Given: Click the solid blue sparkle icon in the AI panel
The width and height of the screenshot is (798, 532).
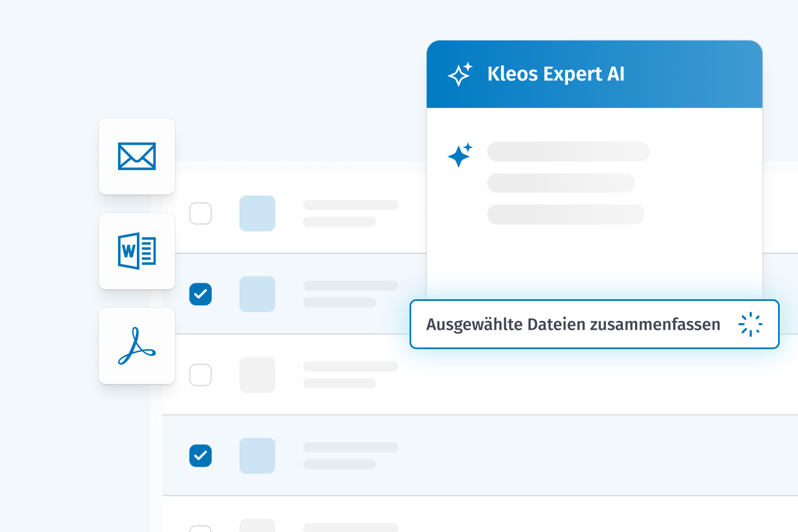Looking at the screenshot, I should pos(460,155).
